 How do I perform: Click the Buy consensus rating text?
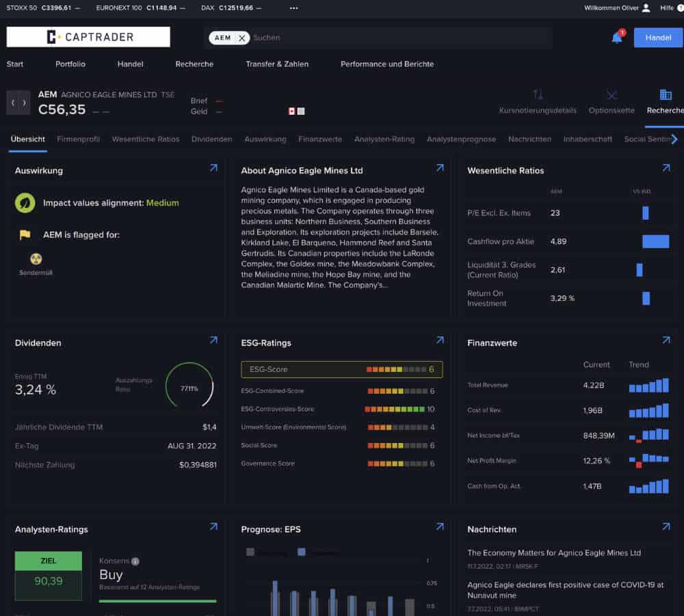[x=111, y=574]
